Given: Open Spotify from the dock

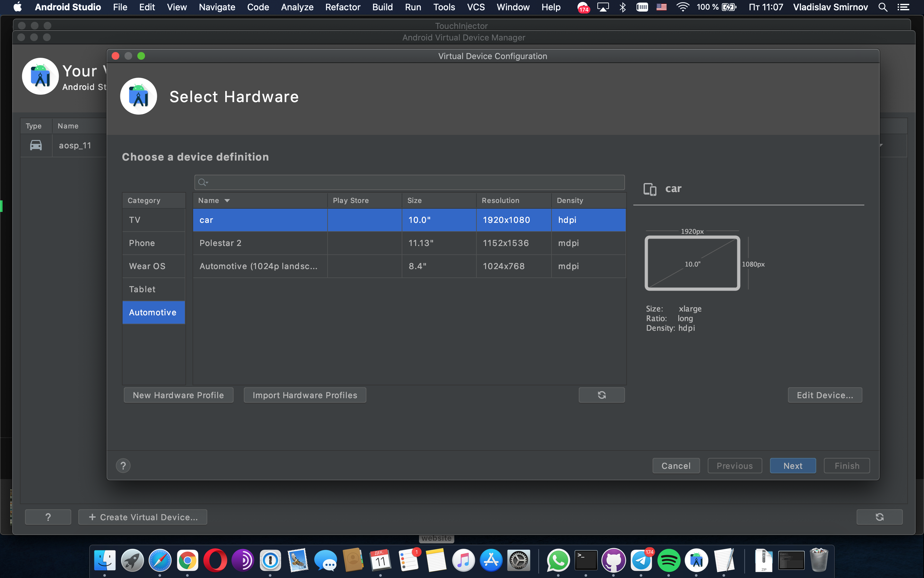Looking at the screenshot, I should [669, 560].
